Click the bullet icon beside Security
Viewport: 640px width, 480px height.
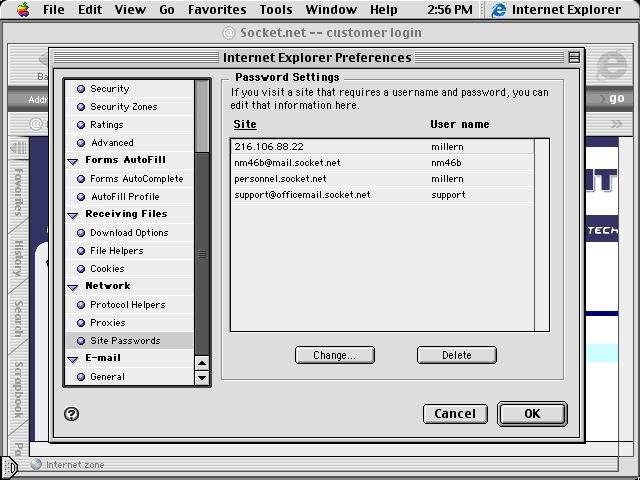(x=81, y=89)
